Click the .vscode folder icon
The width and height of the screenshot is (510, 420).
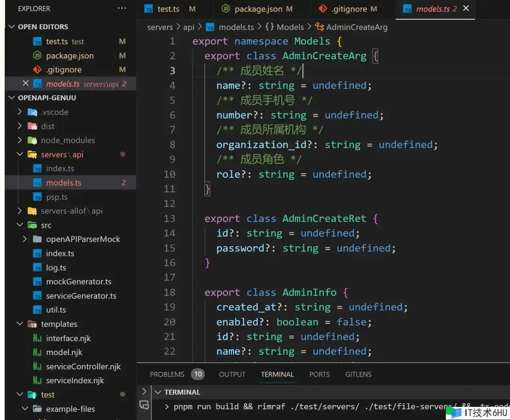click(x=32, y=112)
